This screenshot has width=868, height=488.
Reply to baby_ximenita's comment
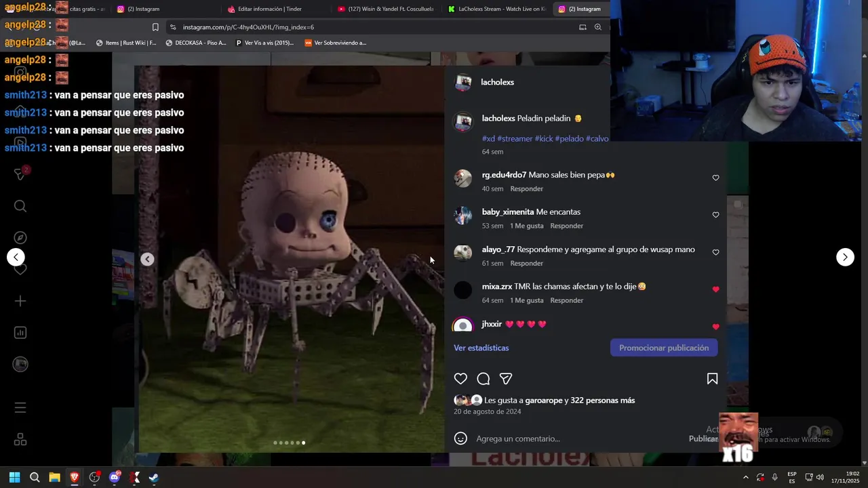point(567,226)
